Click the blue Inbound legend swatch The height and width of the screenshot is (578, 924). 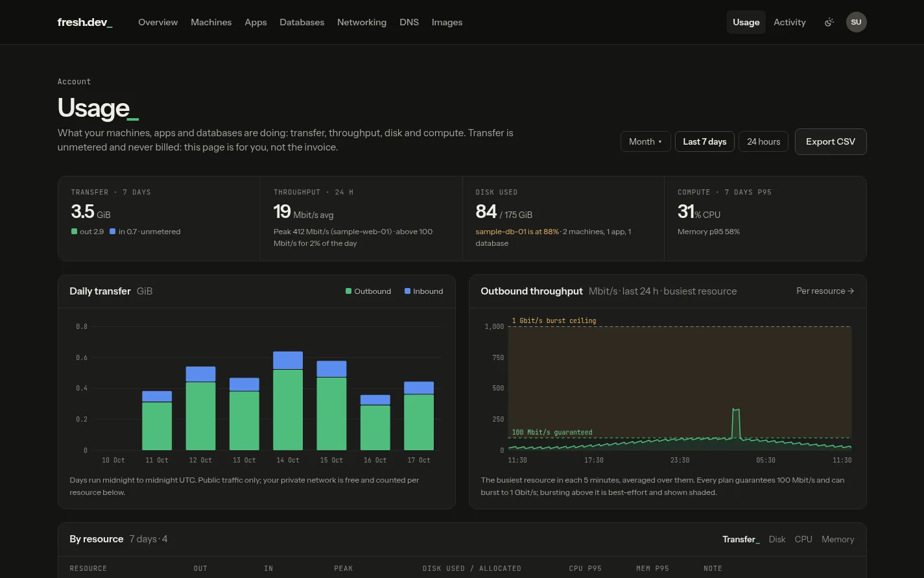pos(407,291)
